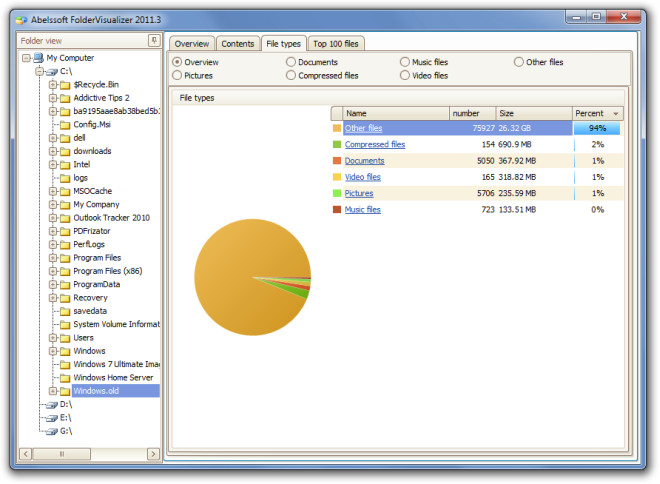Click the C:\ drive icon
The image size is (660, 484).
[x=52, y=72]
